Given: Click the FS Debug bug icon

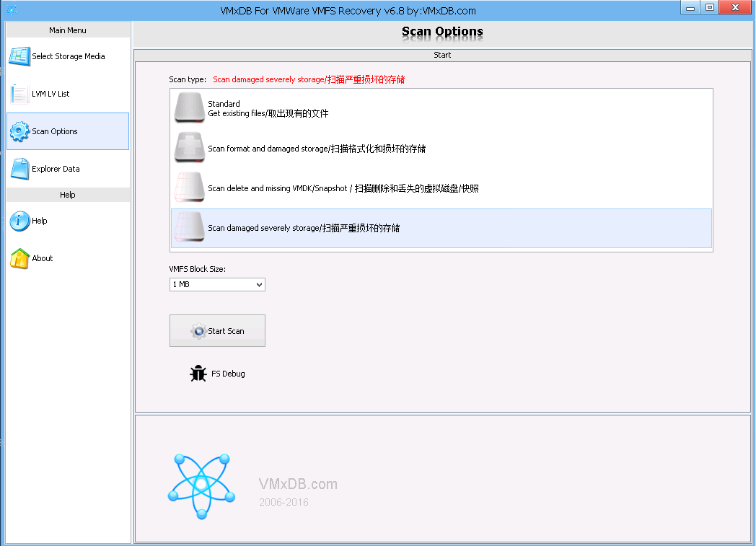Looking at the screenshot, I should (198, 374).
